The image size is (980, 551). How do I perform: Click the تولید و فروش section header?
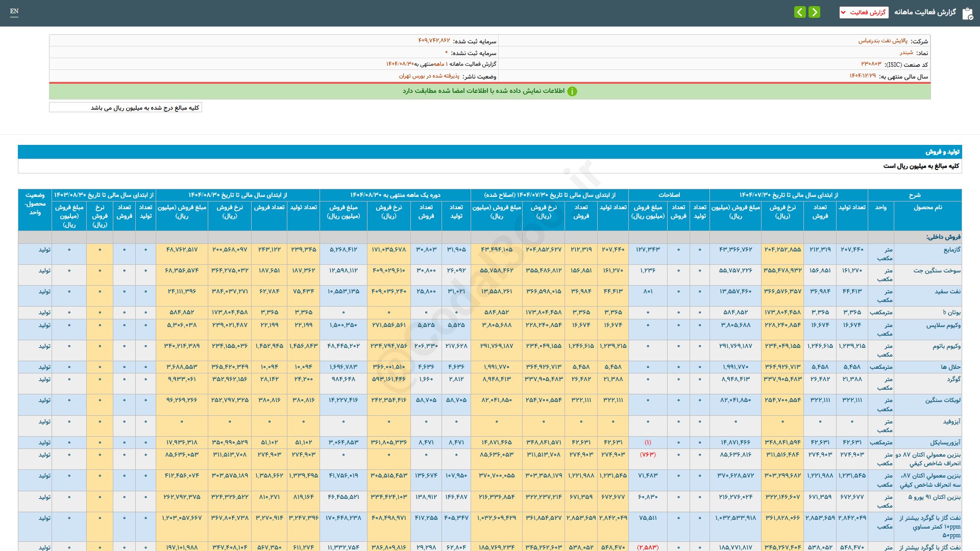pyautogui.click(x=942, y=152)
